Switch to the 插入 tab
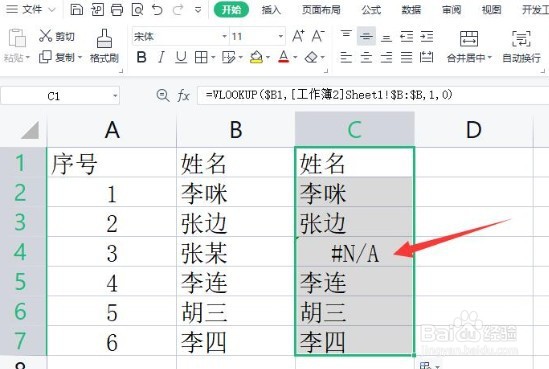 271,10
